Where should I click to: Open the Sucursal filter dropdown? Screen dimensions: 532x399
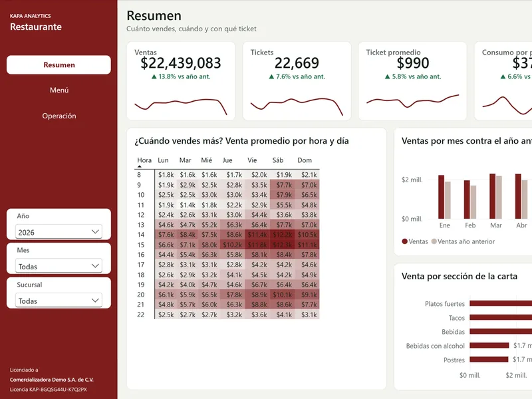[x=59, y=301]
